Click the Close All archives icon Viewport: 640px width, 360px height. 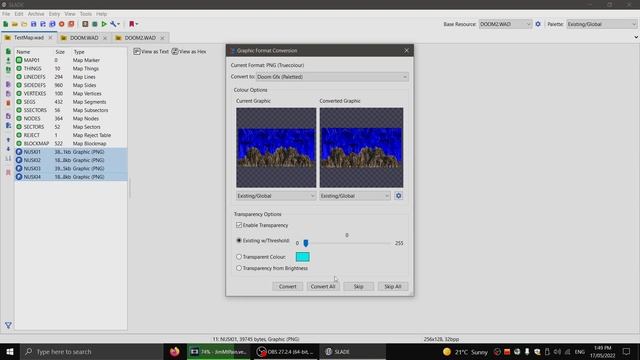[71, 24]
